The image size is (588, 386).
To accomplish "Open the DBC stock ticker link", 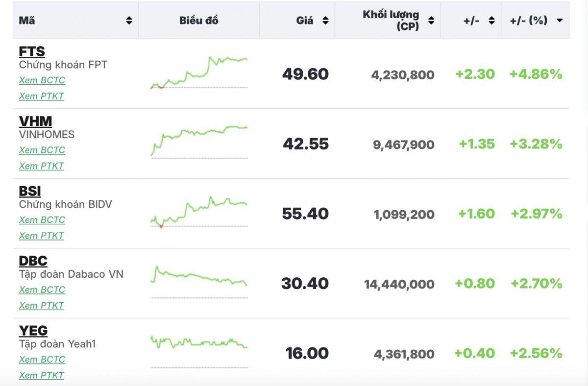I will pyautogui.click(x=33, y=261).
